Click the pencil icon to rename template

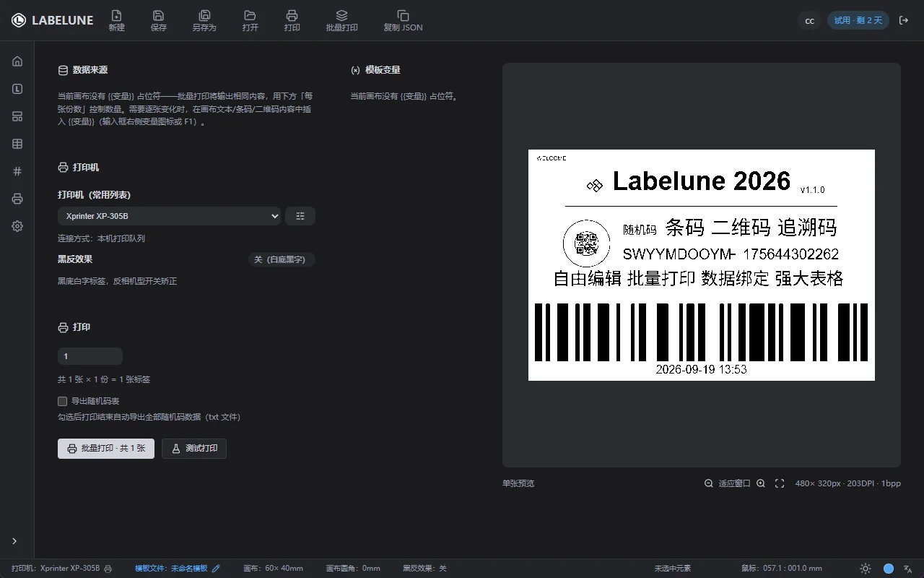pyautogui.click(x=216, y=569)
